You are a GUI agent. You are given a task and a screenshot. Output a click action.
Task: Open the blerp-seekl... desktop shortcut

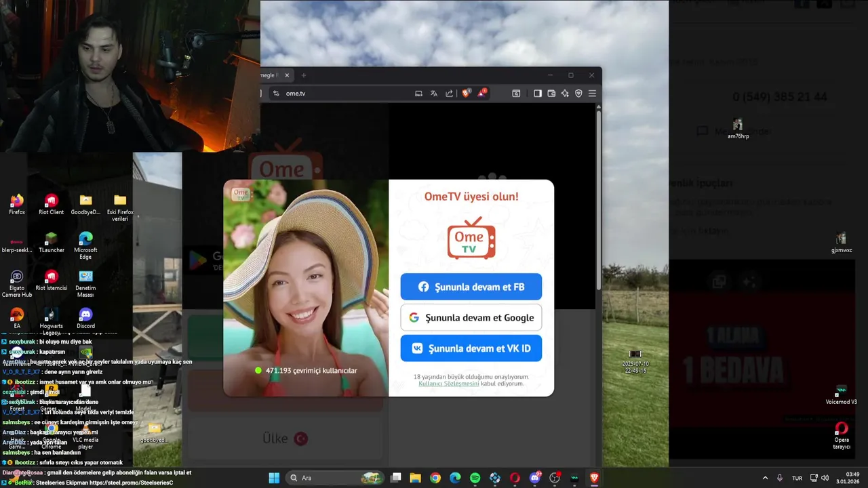(17, 244)
